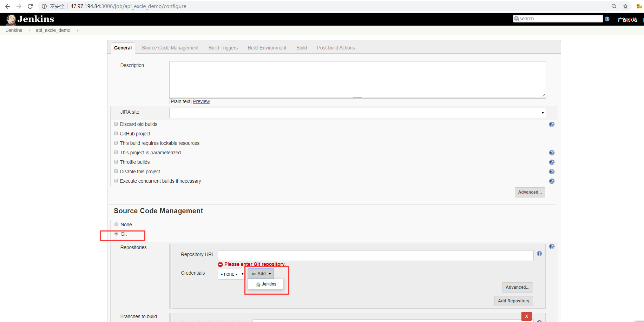Click logged-in user name link
Screen dimensions: 644x322
pyautogui.click(x=627, y=20)
